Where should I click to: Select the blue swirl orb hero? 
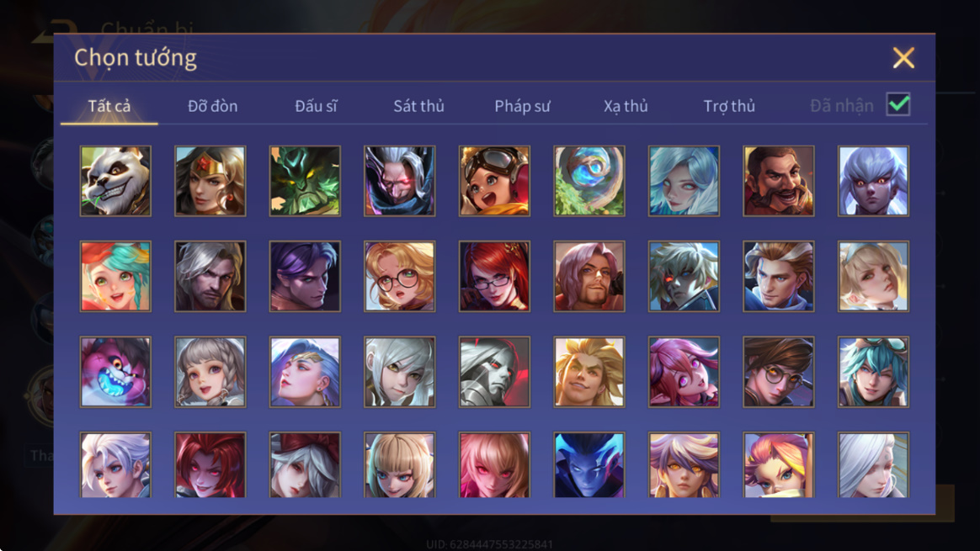(x=589, y=181)
